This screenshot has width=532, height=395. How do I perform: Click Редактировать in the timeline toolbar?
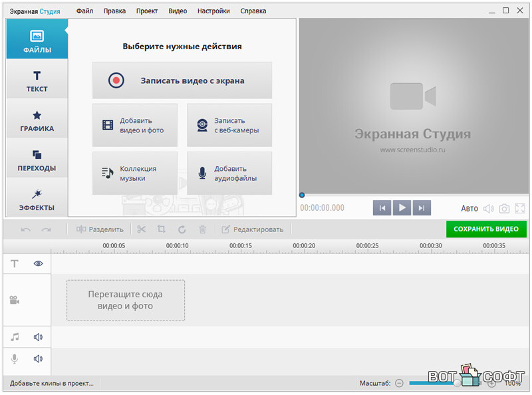point(253,229)
